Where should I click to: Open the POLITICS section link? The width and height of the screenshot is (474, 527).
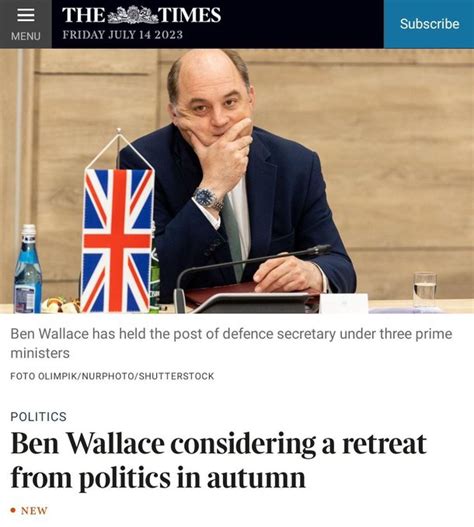(x=38, y=417)
